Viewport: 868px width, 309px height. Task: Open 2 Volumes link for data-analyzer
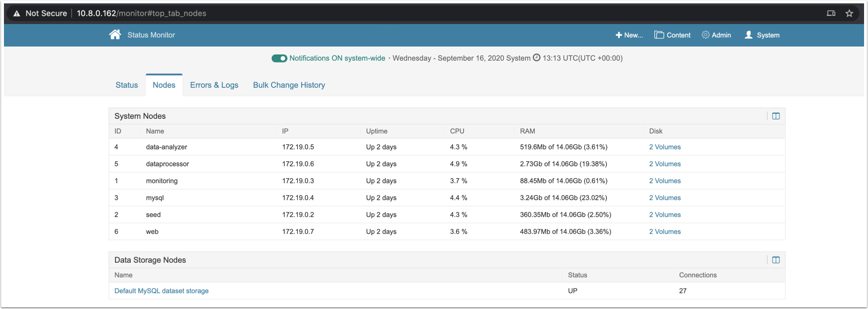(x=664, y=147)
